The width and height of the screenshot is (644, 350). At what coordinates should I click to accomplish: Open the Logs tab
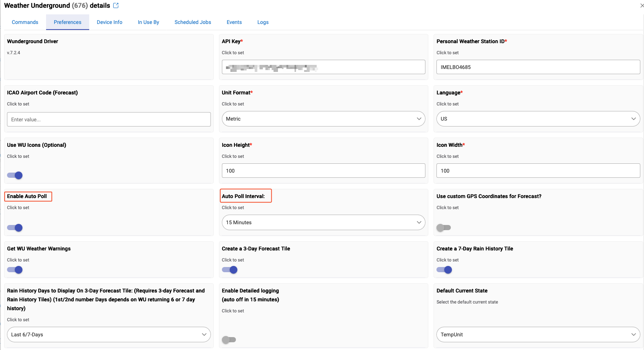[x=263, y=22]
